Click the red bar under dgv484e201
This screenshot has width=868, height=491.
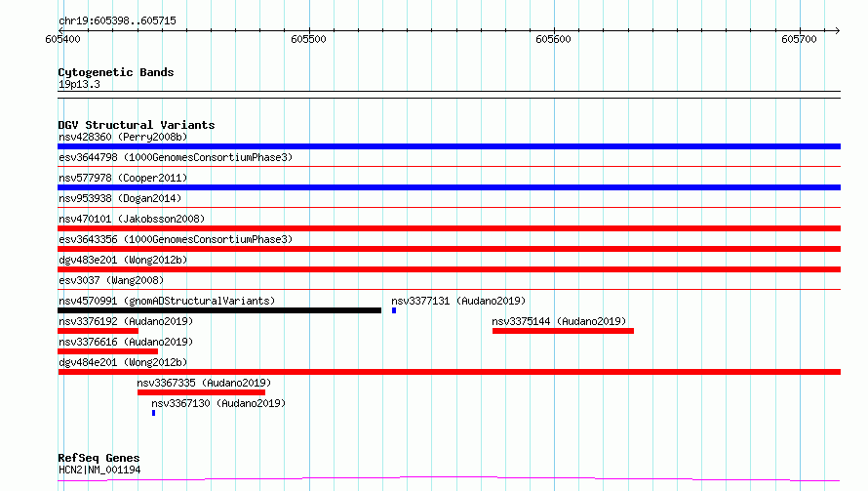[449, 372]
